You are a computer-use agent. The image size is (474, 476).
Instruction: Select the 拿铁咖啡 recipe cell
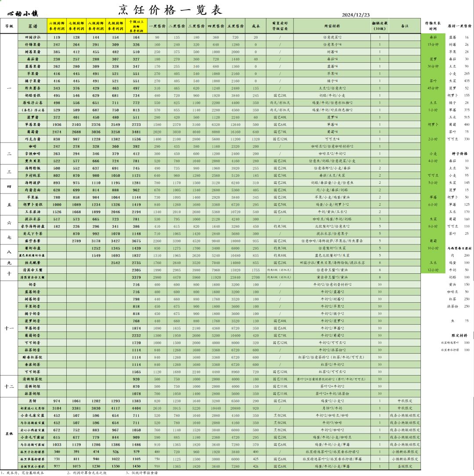point(32,154)
